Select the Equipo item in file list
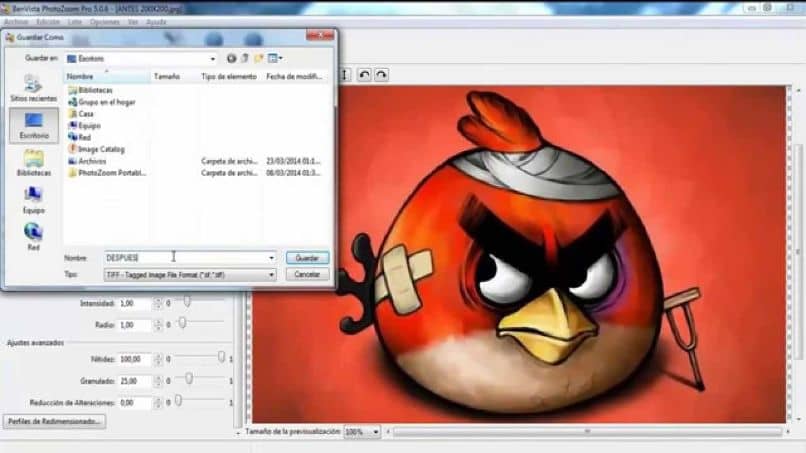806x453 pixels. click(85, 125)
